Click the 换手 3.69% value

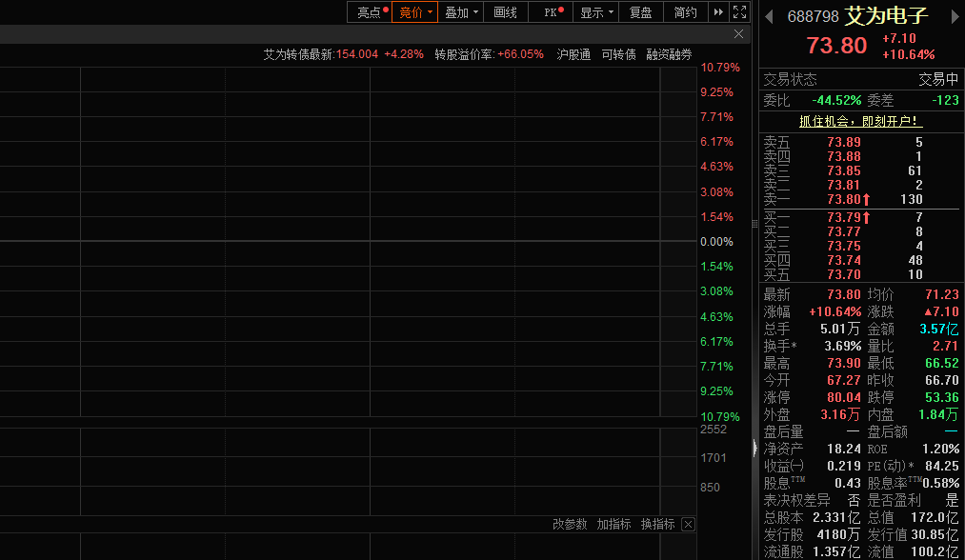click(x=842, y=347)
